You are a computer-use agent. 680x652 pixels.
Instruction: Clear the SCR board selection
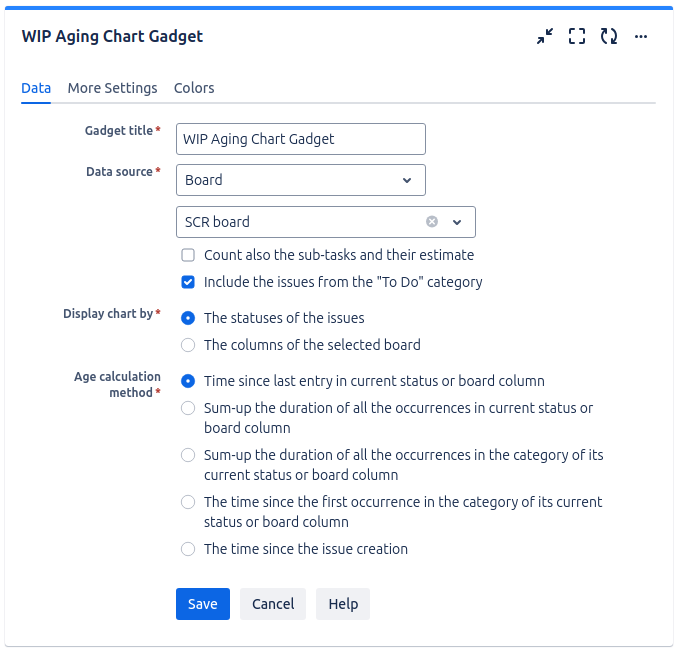[432, 222]
